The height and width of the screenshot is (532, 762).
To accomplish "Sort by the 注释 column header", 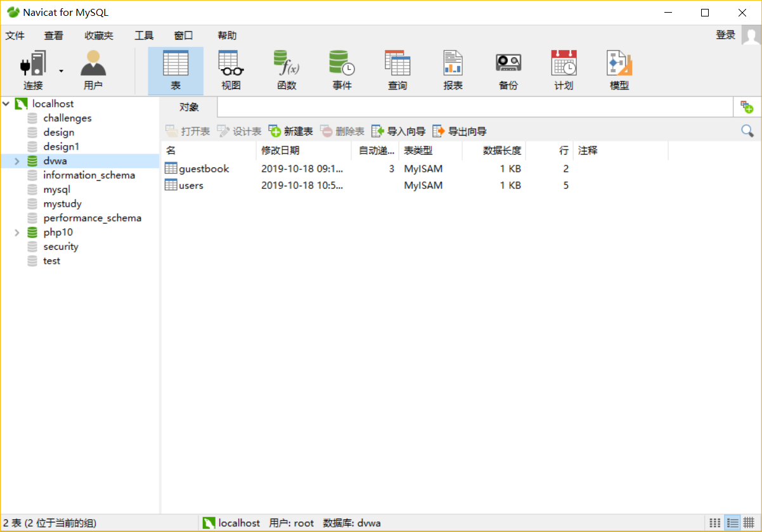I will pos(620,150).
